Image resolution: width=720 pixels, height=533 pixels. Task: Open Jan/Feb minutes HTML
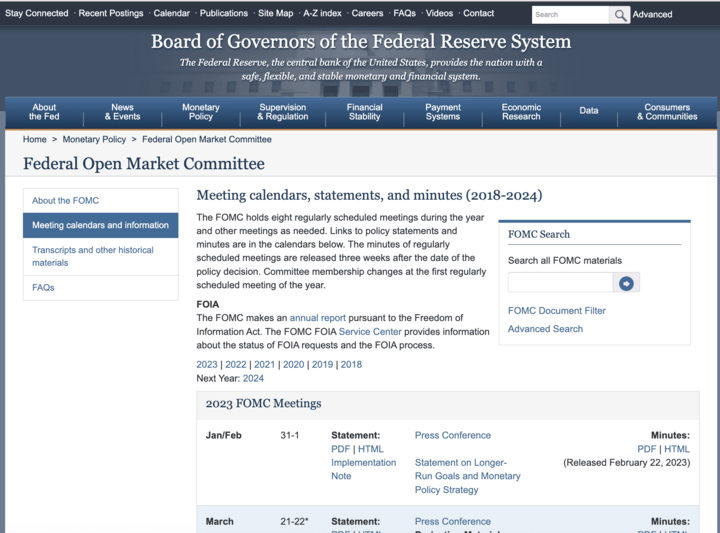tap(677, 449)
